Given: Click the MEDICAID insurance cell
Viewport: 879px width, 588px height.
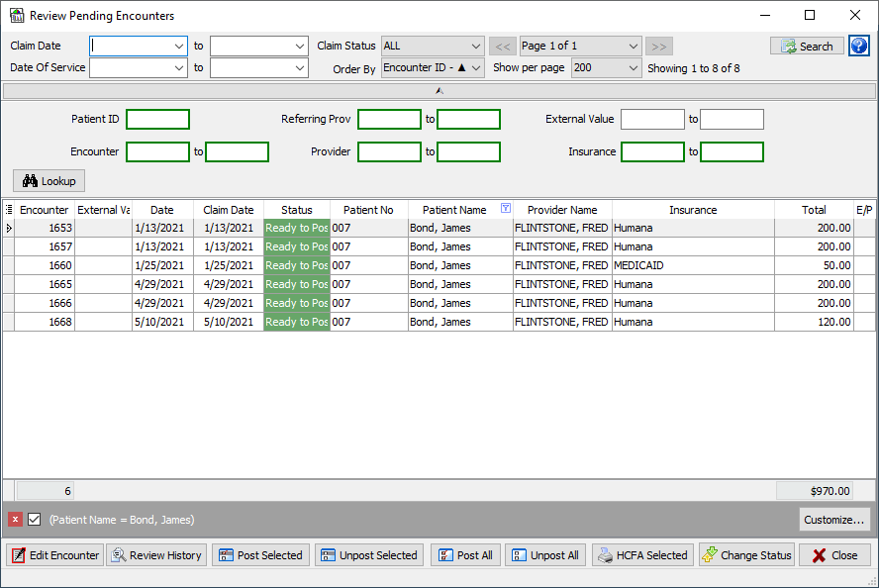Looking at the screenshot, I should coord(693,265).
